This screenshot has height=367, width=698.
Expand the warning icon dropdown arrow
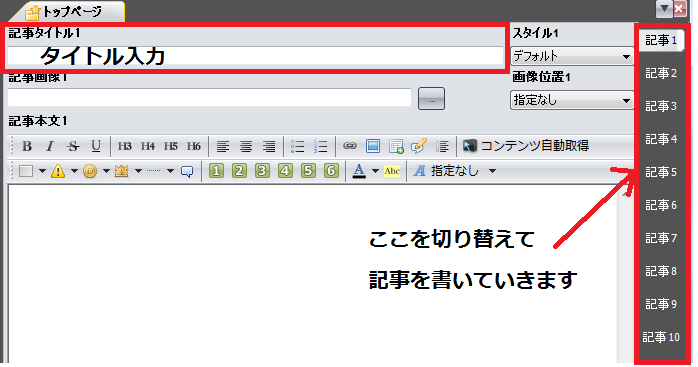pos(74,171)
